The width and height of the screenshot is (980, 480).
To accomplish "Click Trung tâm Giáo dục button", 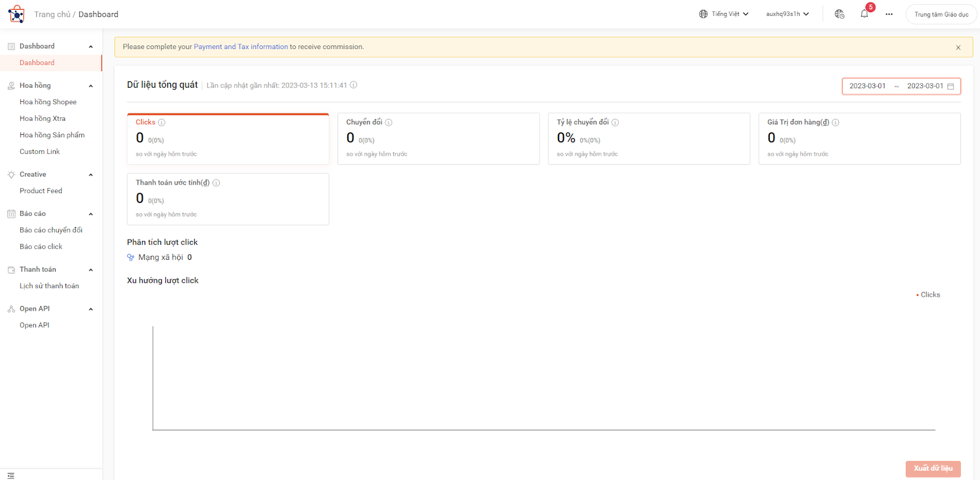I will coord(941,14).
